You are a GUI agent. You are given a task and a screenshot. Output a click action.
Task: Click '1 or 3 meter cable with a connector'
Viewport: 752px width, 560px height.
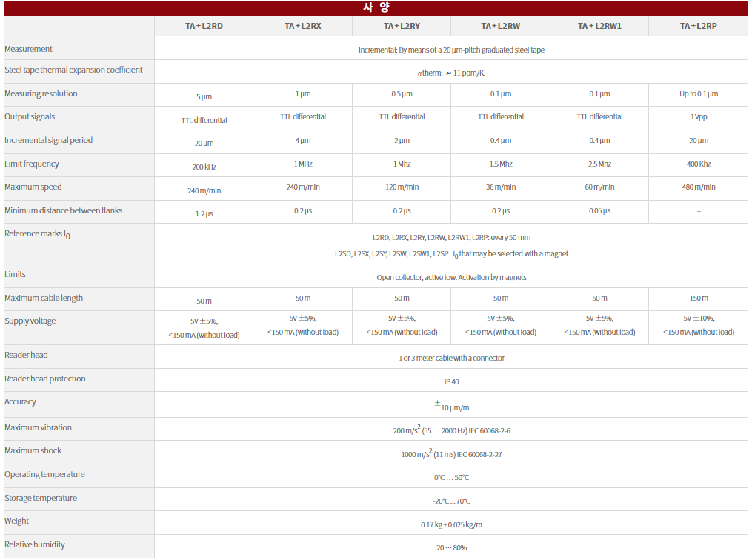click(x=451, y=359)
